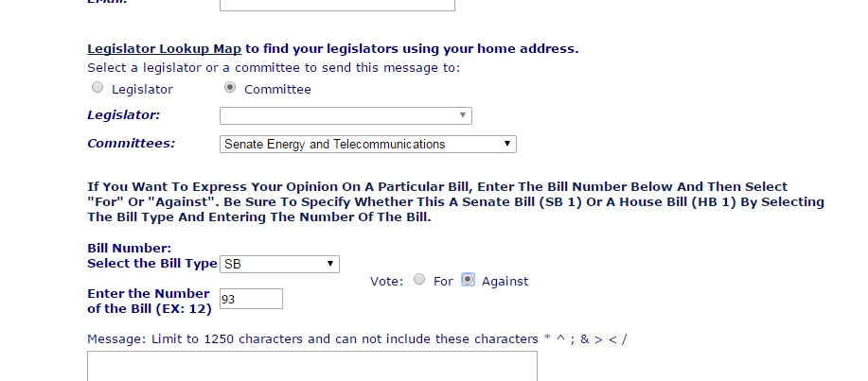Click the message character limit note

coord(356,338)
